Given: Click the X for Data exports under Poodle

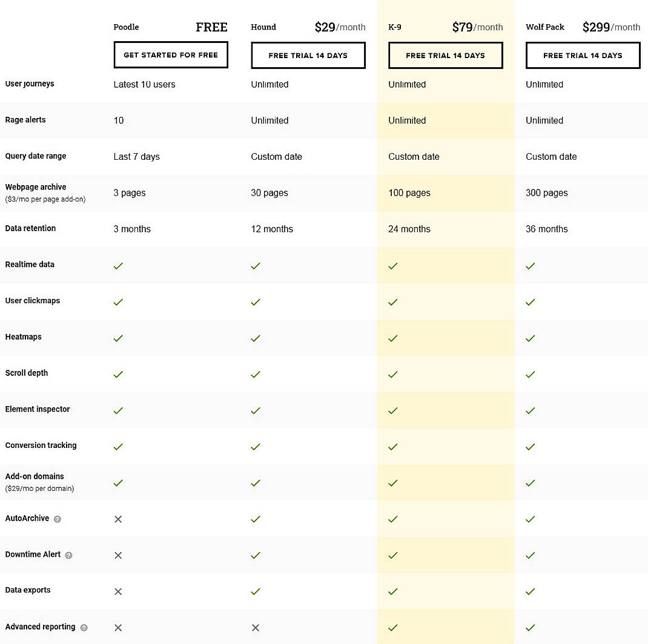Looking at the screenshot, I should coord(118,591).
